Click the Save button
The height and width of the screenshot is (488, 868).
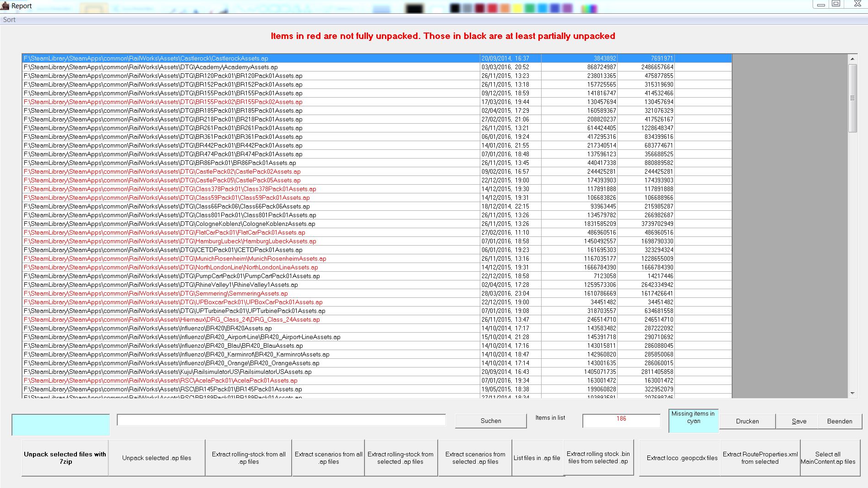tap(799, 421)
